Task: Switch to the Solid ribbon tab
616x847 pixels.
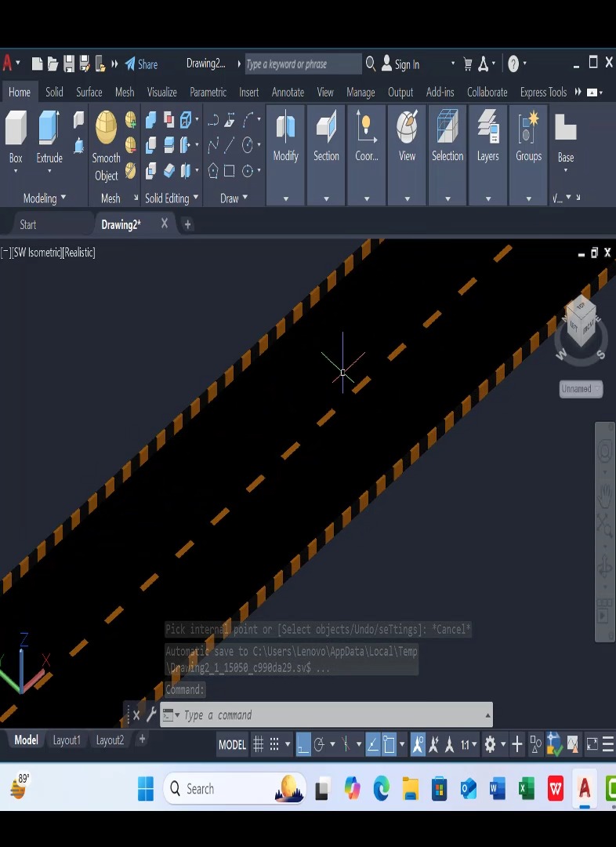Action: (x=54, y=93)
